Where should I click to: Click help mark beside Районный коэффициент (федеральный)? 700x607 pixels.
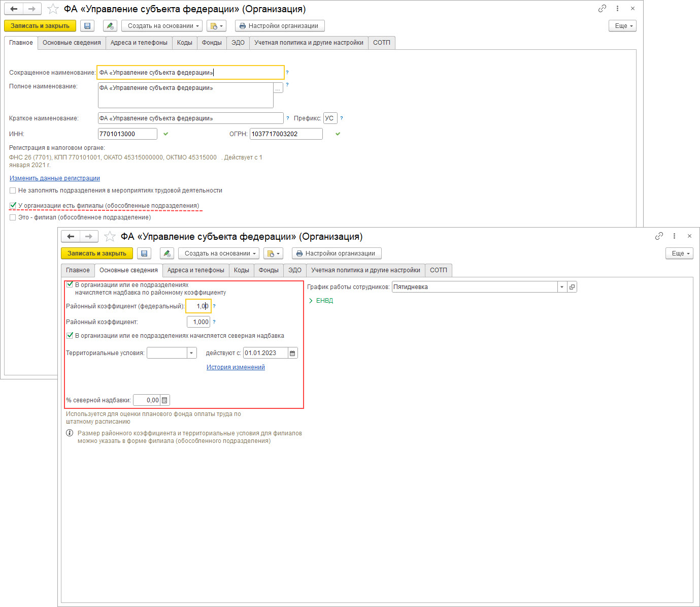click(x=214, y=306)
